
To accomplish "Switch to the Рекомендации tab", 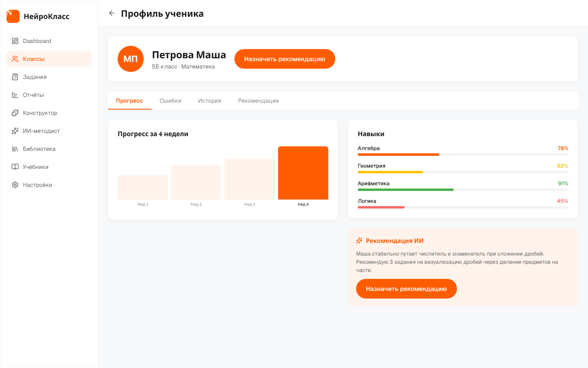I will 258,100.
